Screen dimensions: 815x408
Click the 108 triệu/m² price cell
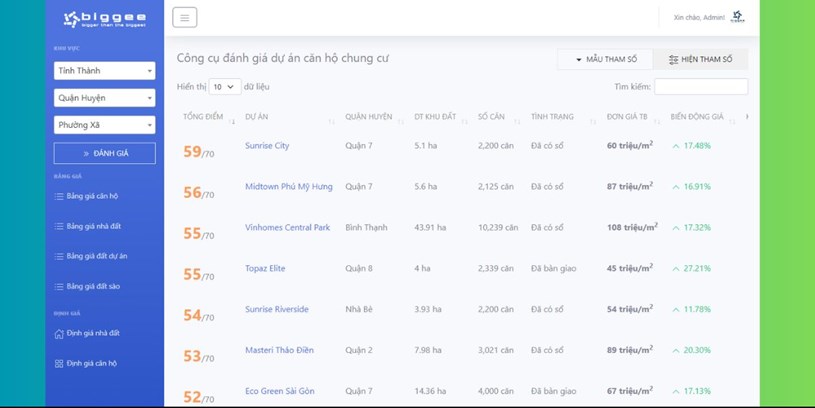click(x=632, y=227)
